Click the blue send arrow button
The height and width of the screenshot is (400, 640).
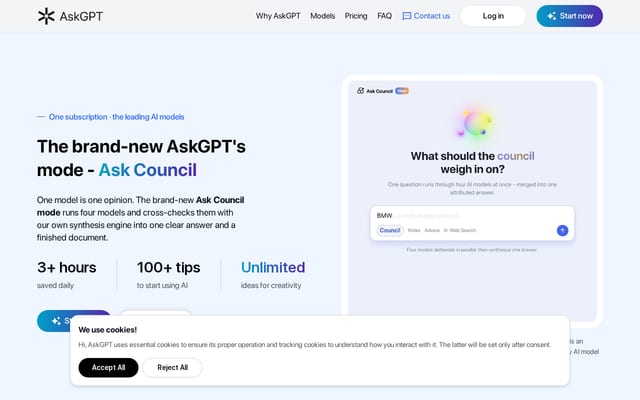pos(562,231)
